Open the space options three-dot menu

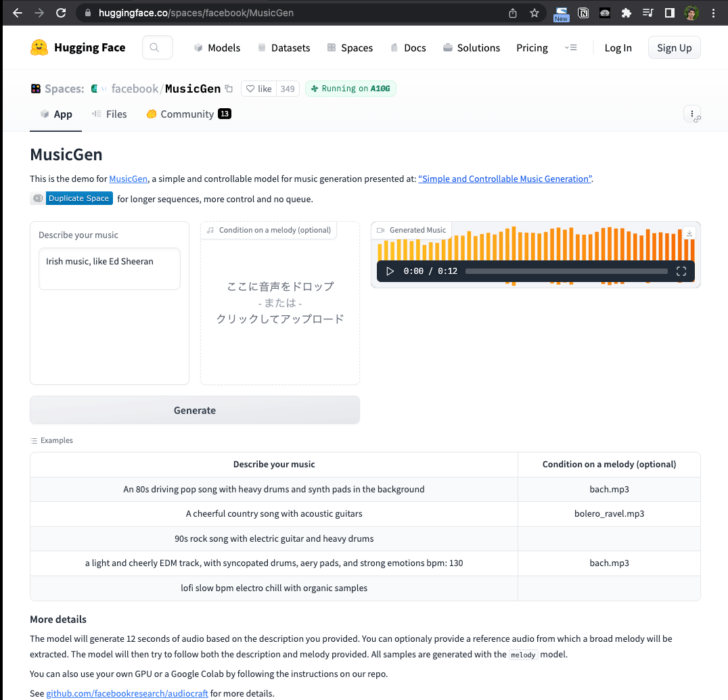[691, 114]
